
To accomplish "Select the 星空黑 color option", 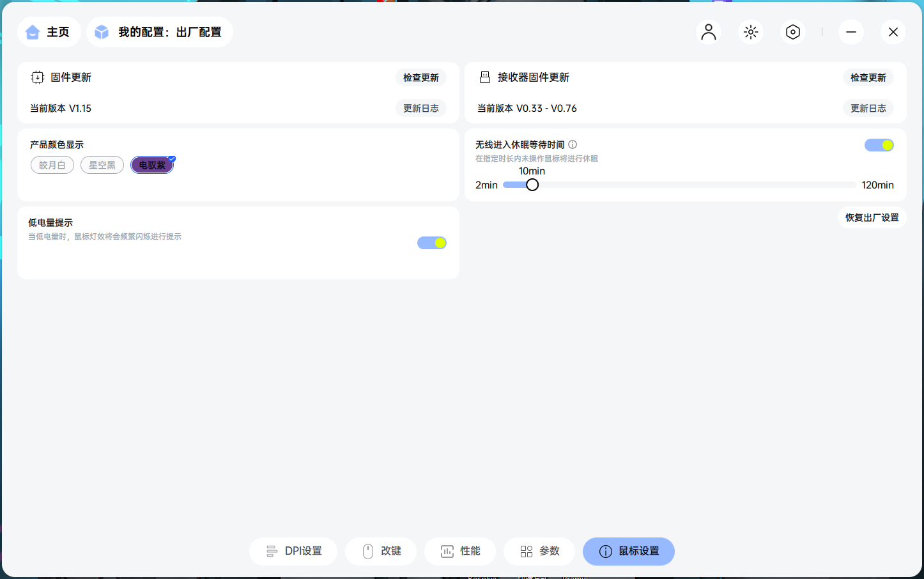I will (102, 164).
